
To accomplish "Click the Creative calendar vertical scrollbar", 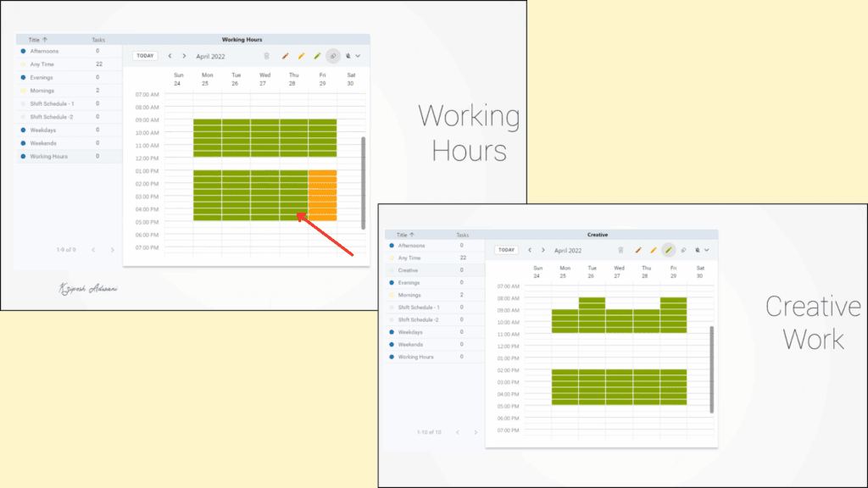I will tap(712, 369).
